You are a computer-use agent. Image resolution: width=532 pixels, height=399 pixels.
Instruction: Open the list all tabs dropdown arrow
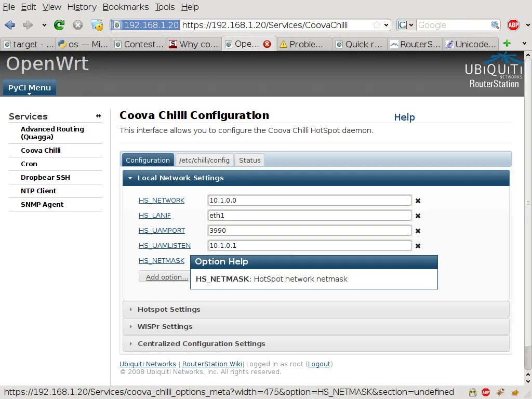(525, 44)
